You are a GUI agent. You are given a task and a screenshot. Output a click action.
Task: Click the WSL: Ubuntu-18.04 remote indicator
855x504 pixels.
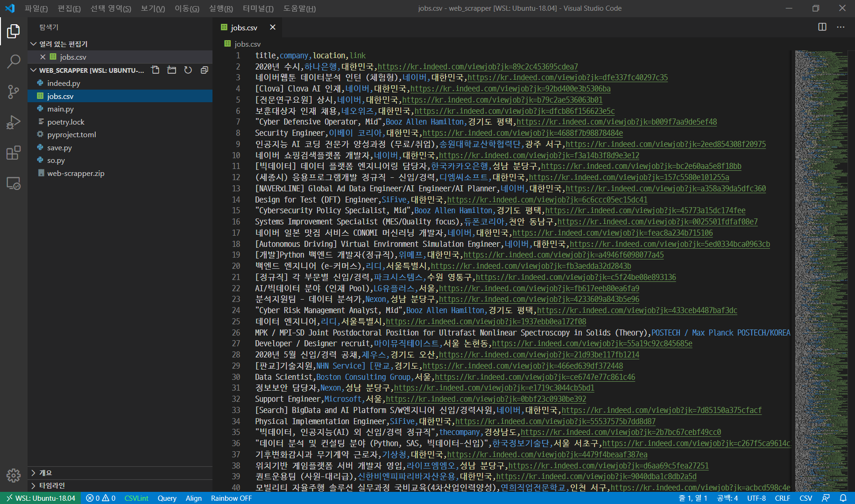click(40, 498)
